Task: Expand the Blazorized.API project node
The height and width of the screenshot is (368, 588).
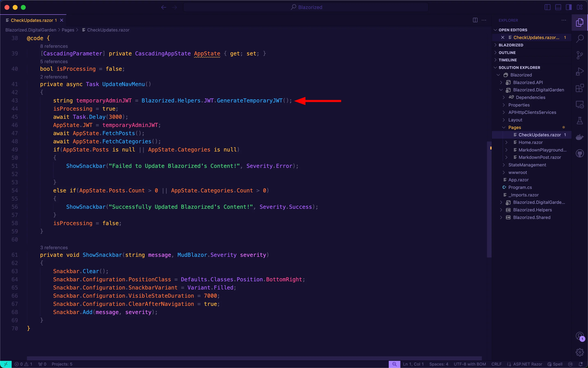Action: point(501,83)
